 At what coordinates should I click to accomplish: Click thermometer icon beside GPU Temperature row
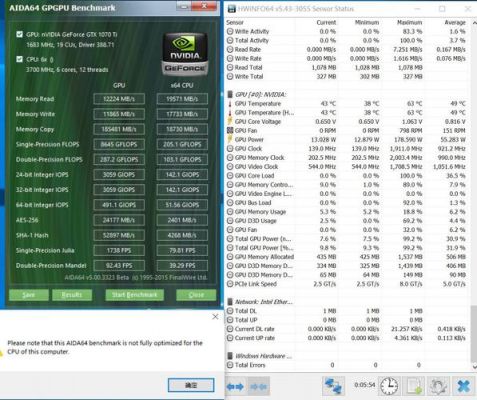(x=230, y=104)
